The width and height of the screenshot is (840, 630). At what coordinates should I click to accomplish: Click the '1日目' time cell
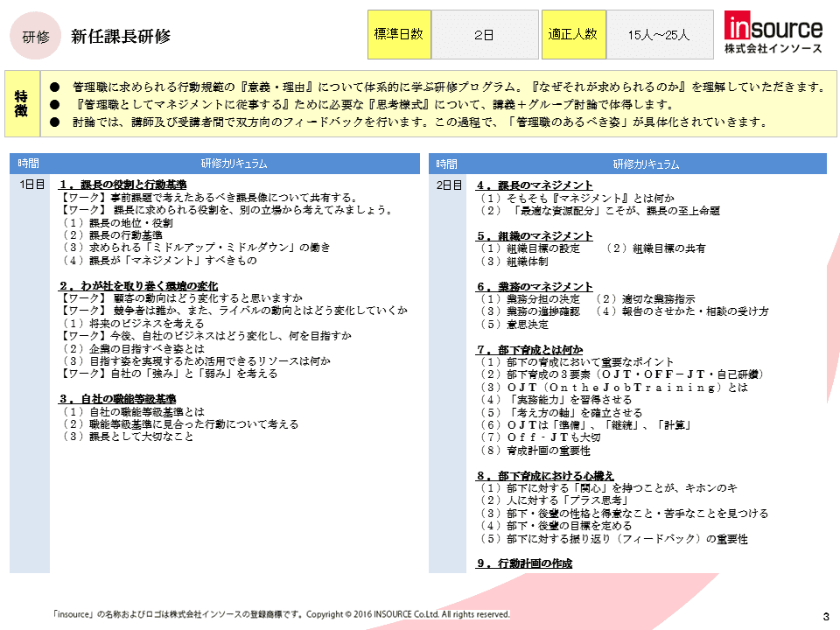point(31,185)
